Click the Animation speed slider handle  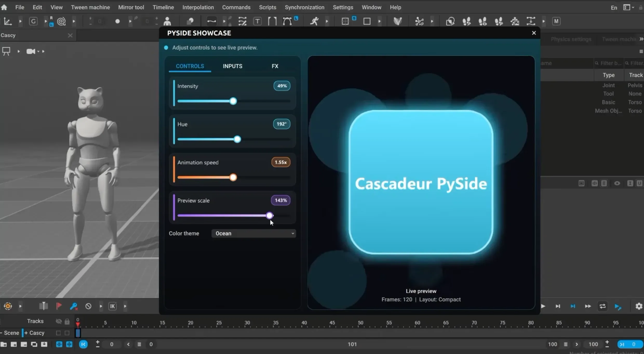(x=233, y=177)
